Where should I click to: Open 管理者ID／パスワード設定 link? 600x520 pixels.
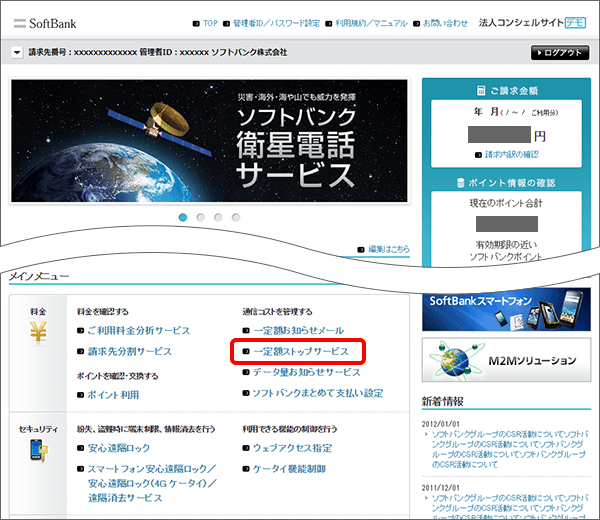coord(276,23)
